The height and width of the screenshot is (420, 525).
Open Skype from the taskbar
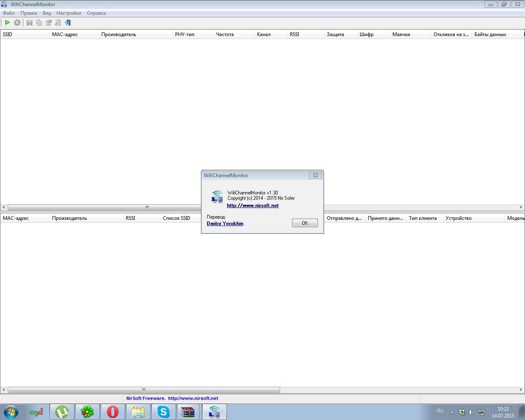pyautogui.click(x=164, y=412)
